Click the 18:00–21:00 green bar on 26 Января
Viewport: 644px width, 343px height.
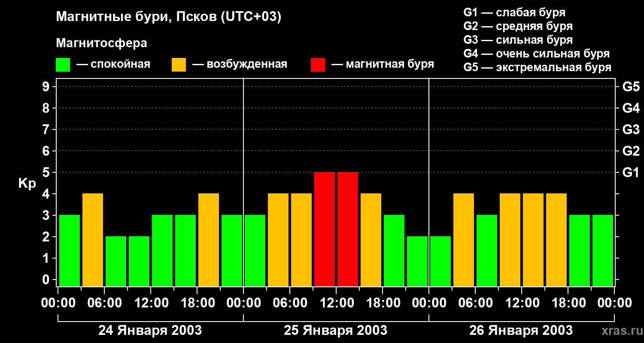coord(580,250)
